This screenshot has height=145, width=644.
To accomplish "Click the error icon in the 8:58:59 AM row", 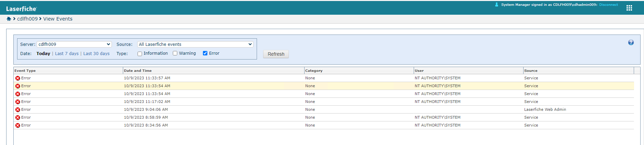I will (x=18, y=118).
